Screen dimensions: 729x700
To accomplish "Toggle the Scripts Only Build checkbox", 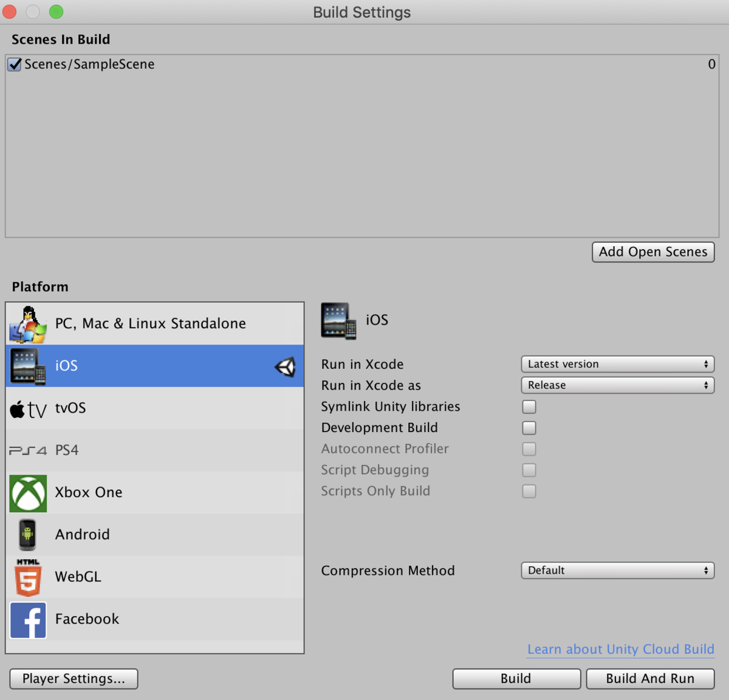I will tap(529, 491).
